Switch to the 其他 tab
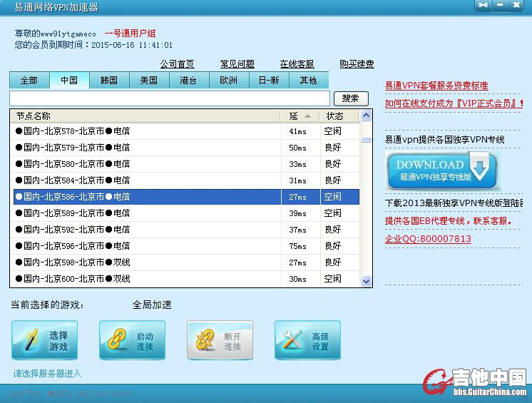Viewport: 532px width, 403px height. click(x=308, y=81)
